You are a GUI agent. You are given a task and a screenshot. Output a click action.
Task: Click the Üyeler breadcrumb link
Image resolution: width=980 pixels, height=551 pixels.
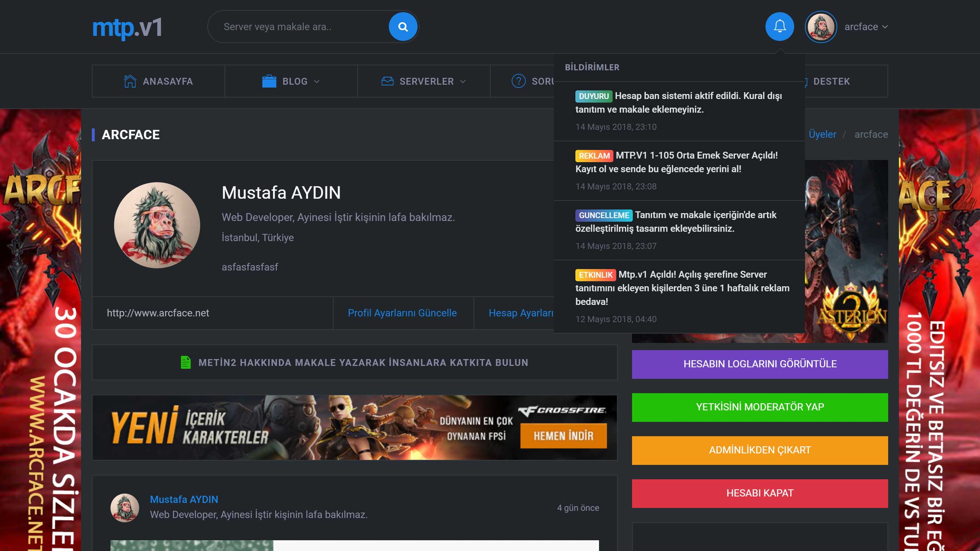(x=822, y=134)
